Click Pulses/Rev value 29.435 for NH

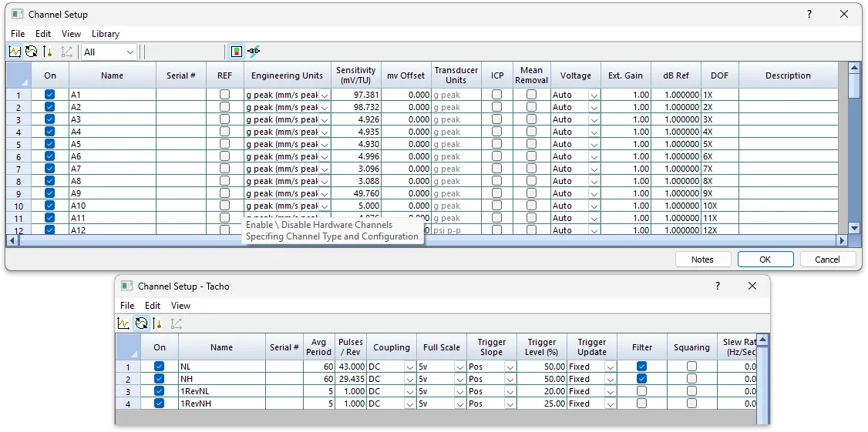351,379
